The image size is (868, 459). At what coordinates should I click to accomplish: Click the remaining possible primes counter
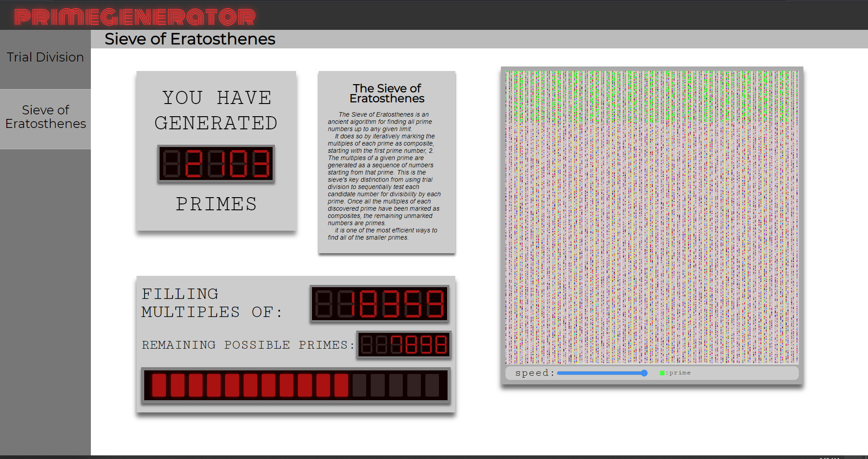click(x=404, y=345)
